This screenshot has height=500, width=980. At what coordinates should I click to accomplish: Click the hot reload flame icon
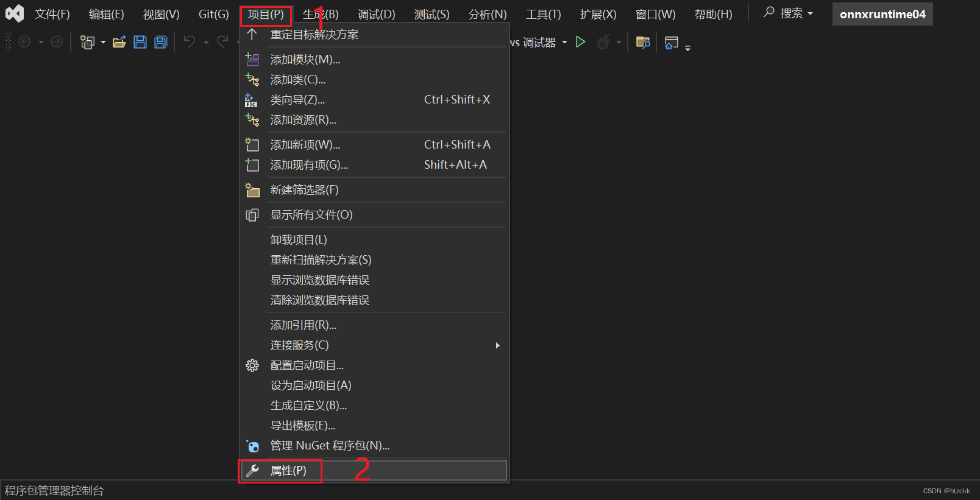603,42
